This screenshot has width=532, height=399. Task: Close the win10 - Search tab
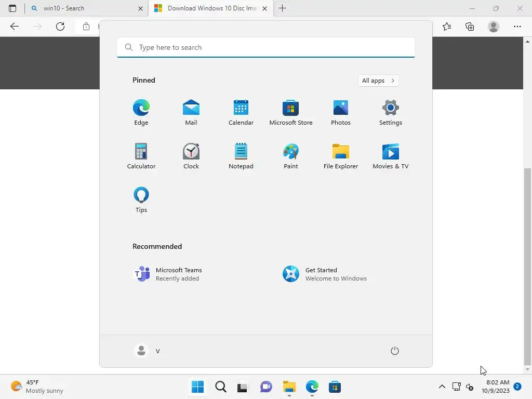140,8
